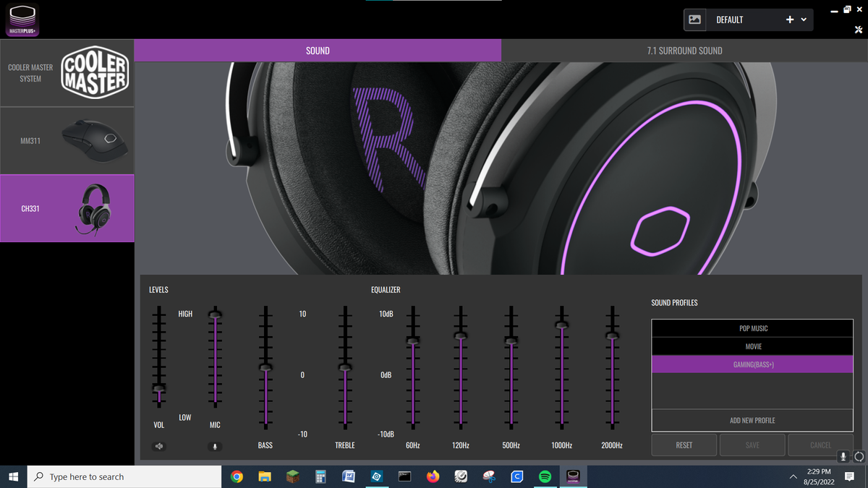The height and width of the screenshot is (488, 868).
Task: Add a new profile with plus icon
Action: point(790,20)
